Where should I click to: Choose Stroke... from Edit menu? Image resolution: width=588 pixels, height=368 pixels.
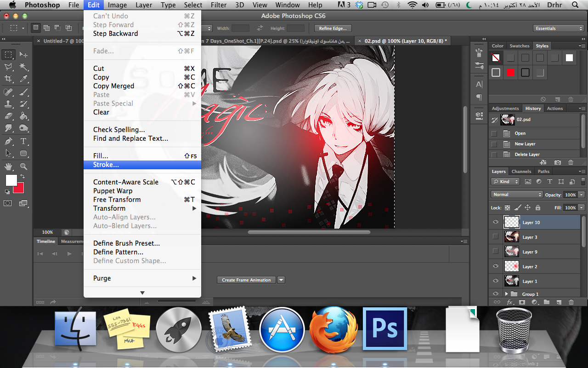click(142, 165)
